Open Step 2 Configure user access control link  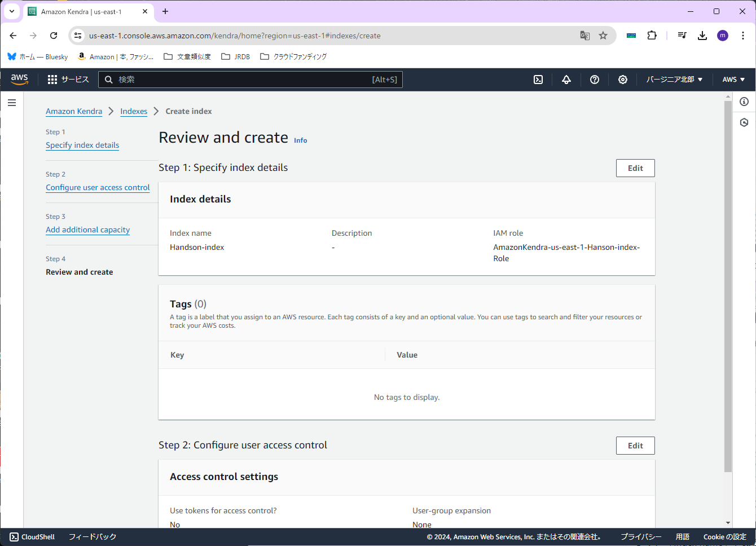pyautogui.click(x=98, y=187)
